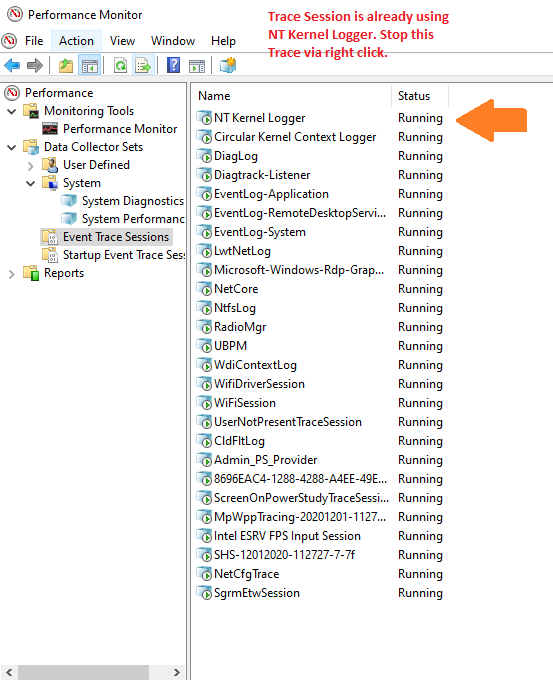The image size is (553, 680).
Task: Open the Help menu
Action: 223,41
